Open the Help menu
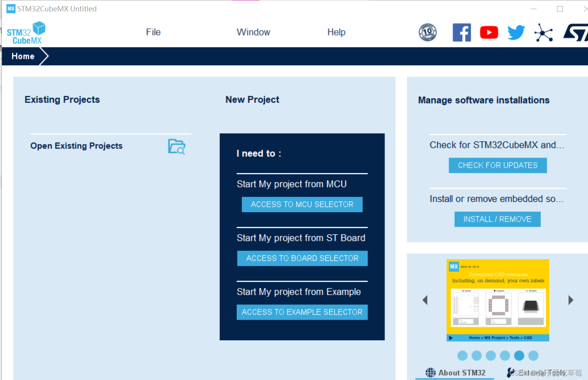The image size is (588, 380). click(336, 32)
